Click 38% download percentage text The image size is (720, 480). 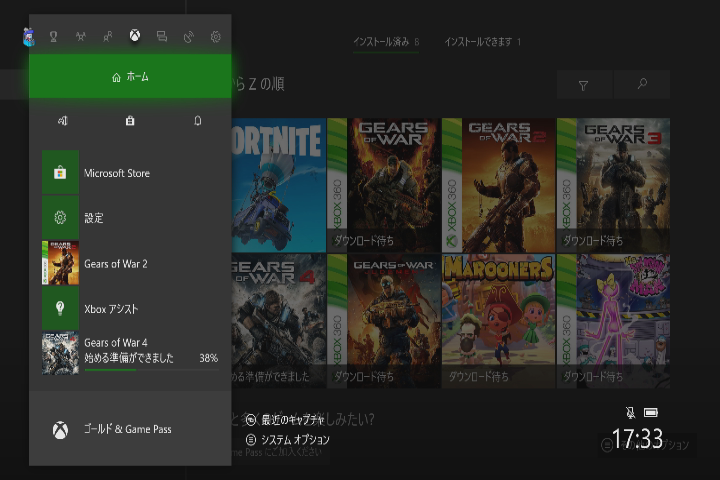(208, 358)
